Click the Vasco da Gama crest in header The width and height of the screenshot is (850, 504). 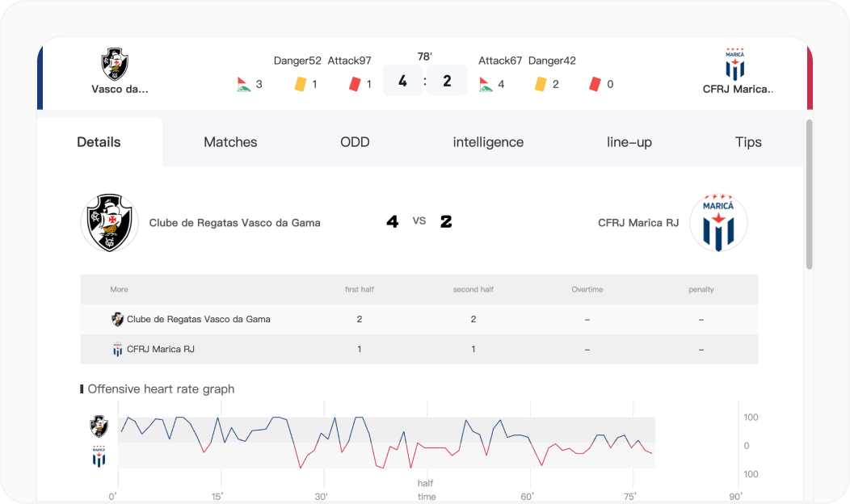(x=115, y=64)
